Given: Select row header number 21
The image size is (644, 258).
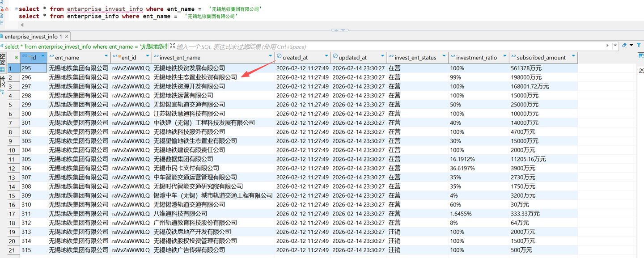Looking at the screenshot, I should pyautogui.click(x=13, y=250).
